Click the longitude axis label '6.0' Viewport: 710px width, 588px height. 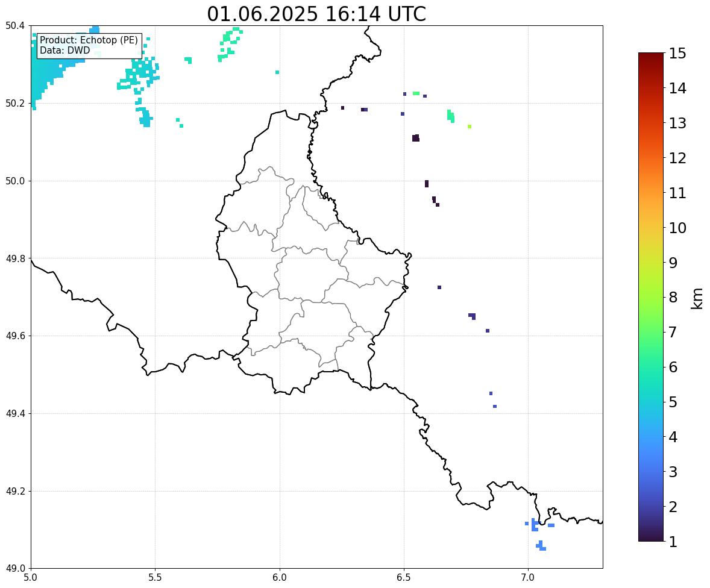point(280,578)
